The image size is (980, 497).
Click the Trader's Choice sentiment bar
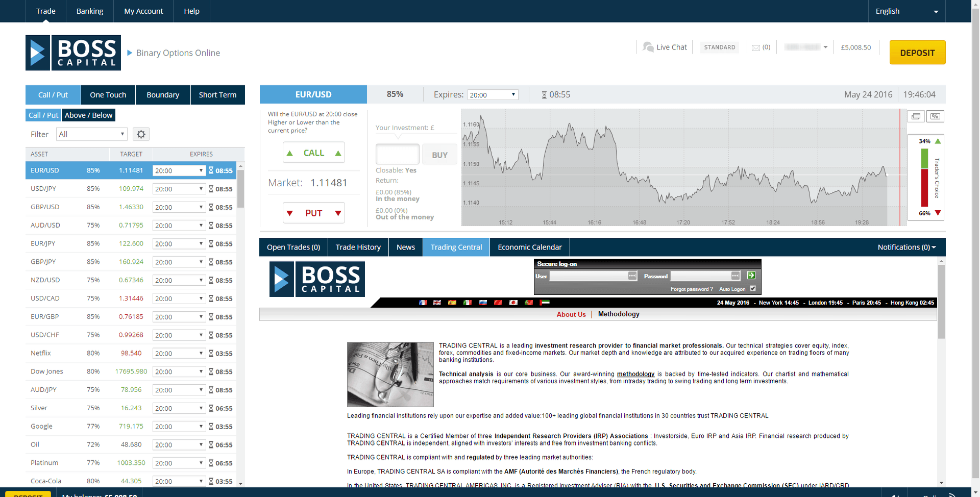(x=924, y=177)
